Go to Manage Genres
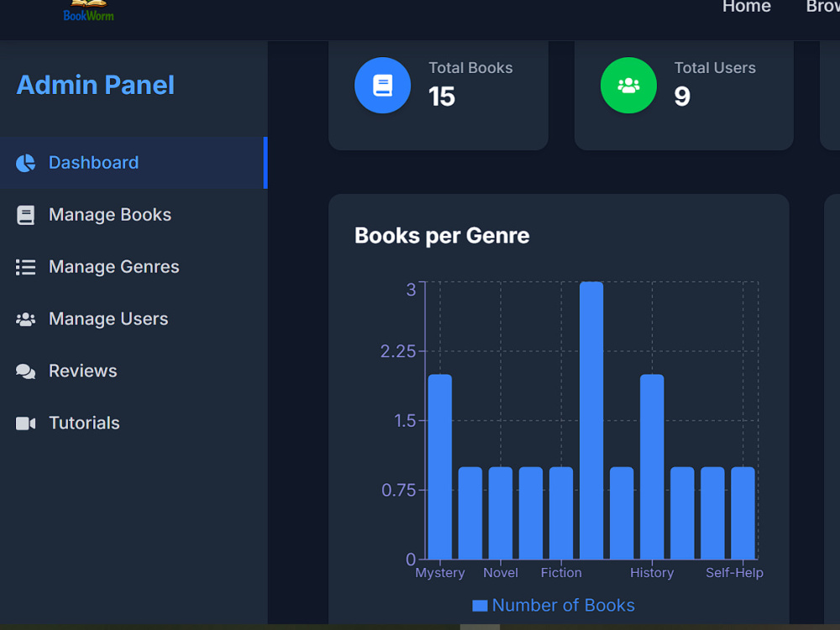 pyautogui.click(x=134, y=267)
